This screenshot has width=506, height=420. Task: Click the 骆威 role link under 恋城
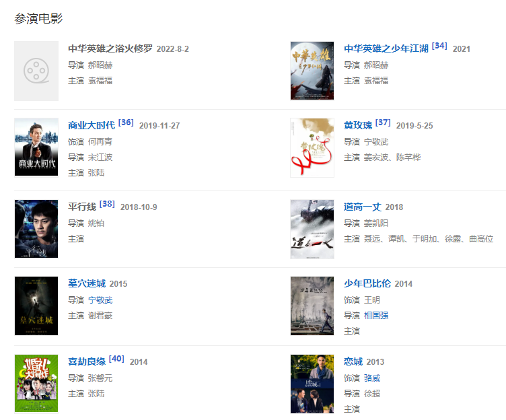pyautogui.click(x=372, y=378)
